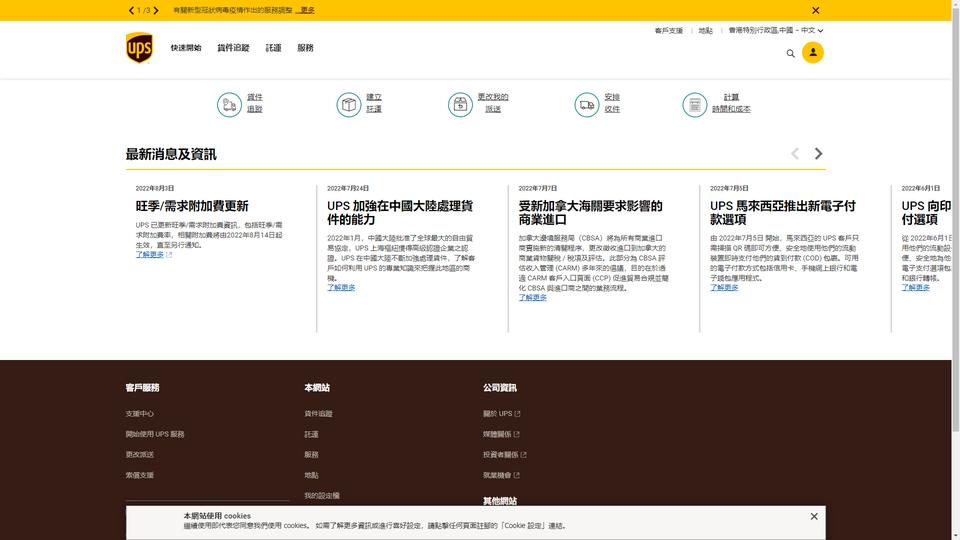Screen dimensions: 960x540
Task: Click the footer heading 公司資訊
Action: 500,388
